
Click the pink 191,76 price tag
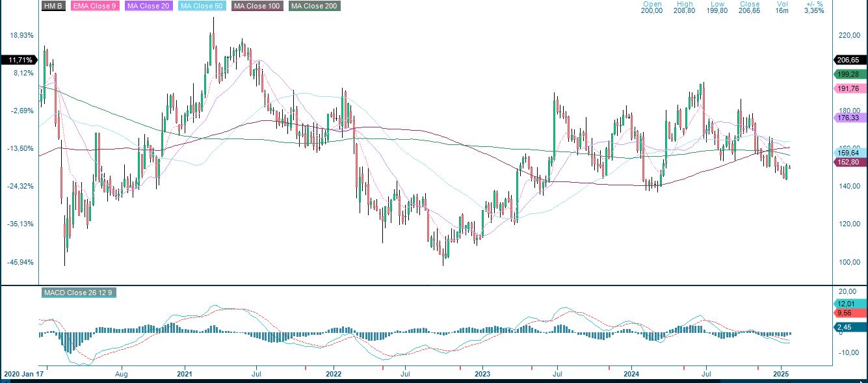(x=849, y=89)
